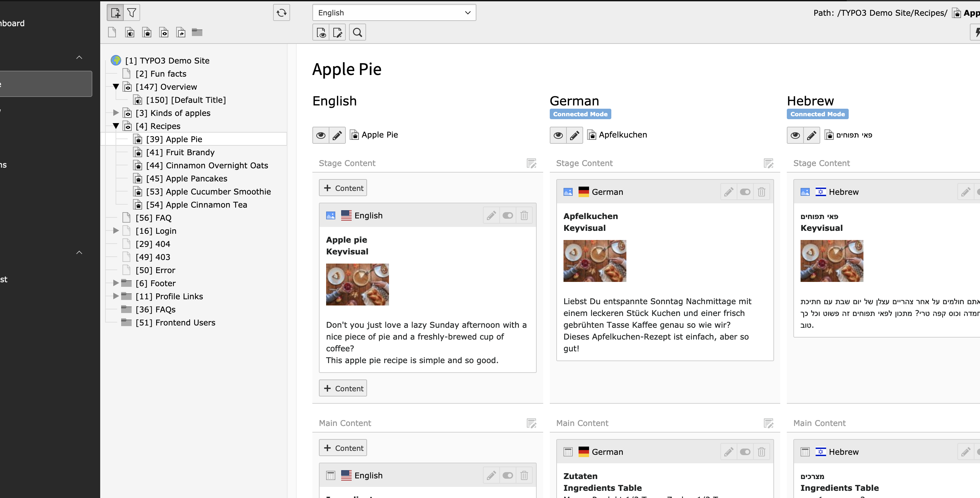Select the shortcut page drag icon

(x=181, y=32)
